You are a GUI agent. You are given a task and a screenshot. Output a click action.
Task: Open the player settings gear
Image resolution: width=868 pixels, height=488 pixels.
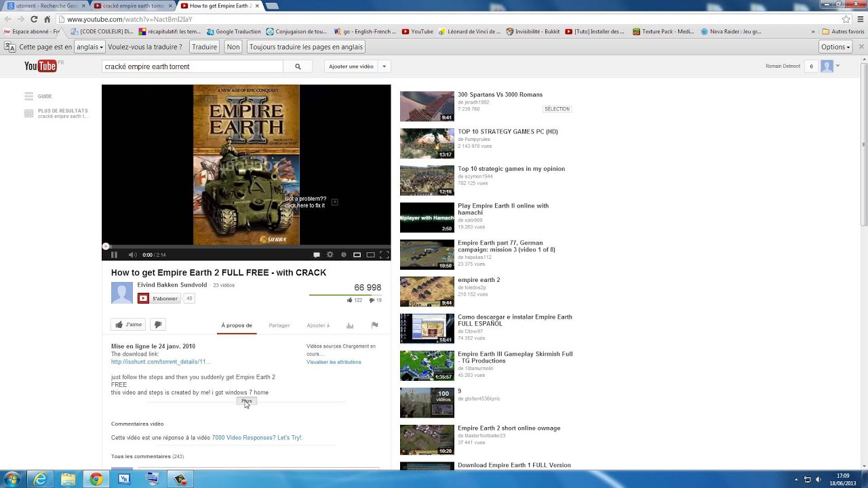pos(330,255)
